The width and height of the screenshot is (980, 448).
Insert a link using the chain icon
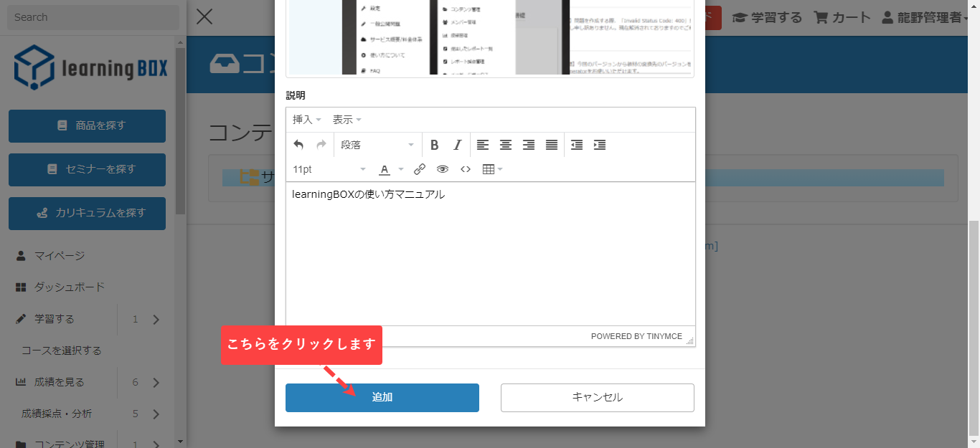click(420, 169)
